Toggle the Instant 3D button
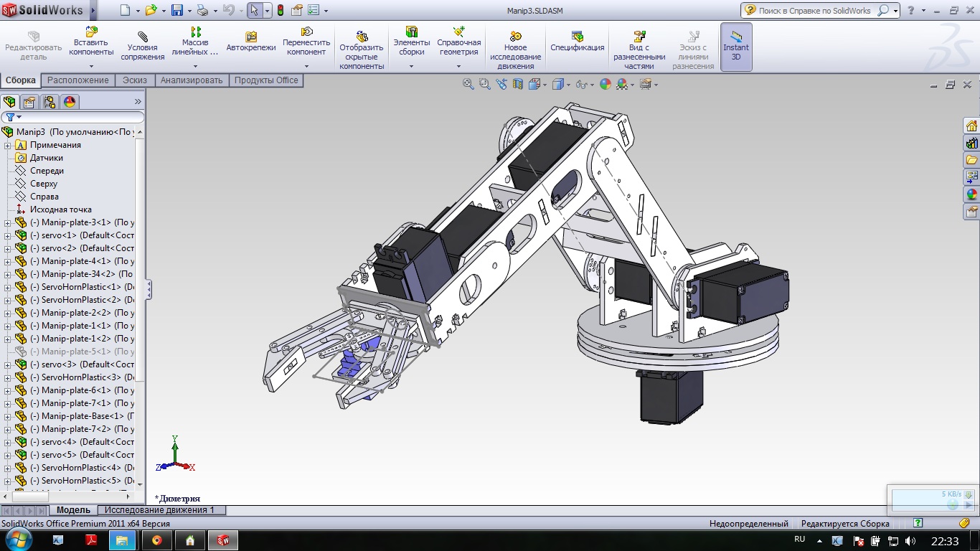The image size is (980, 551). click(x=736, y=47)
